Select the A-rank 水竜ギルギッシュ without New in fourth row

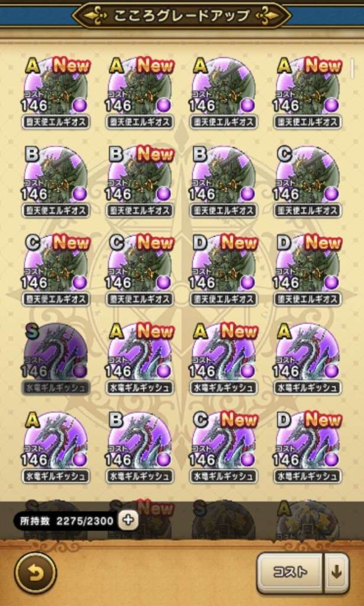click(x=308, y=358)
